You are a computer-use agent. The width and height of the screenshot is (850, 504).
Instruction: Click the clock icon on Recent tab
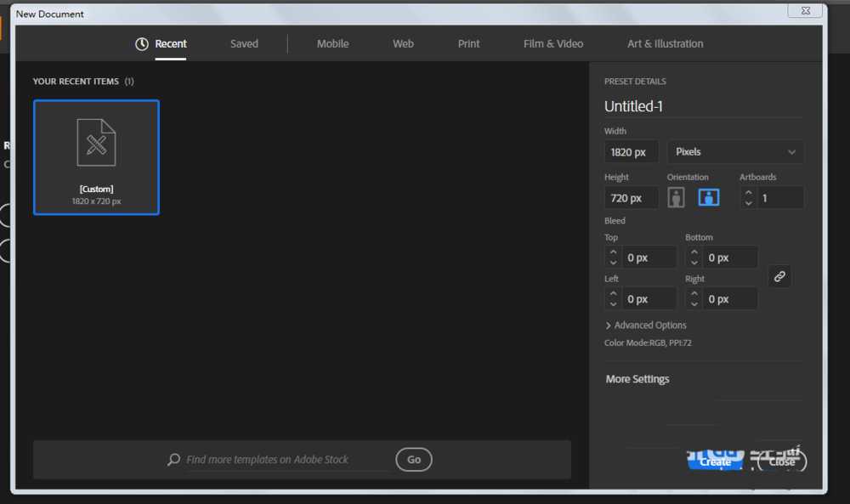[x=142, y=44]
